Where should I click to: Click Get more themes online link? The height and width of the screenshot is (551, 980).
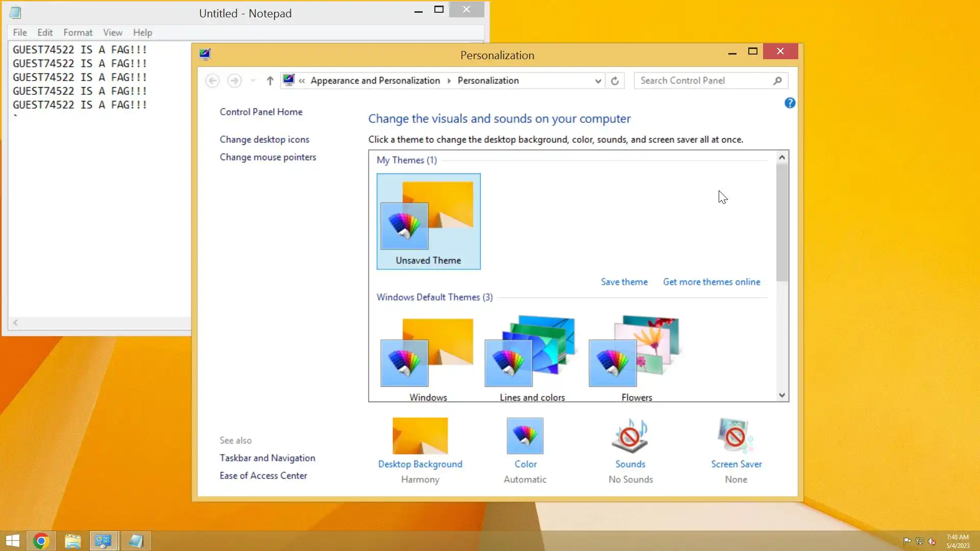tap(711, 282)
